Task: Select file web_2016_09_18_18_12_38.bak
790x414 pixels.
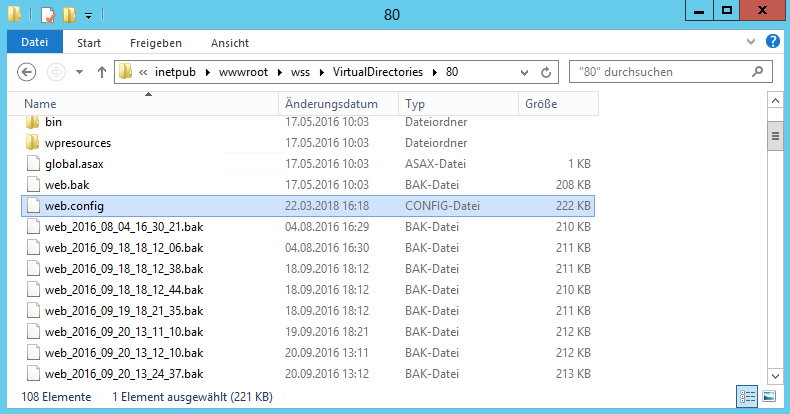Action: click(124, 269)
